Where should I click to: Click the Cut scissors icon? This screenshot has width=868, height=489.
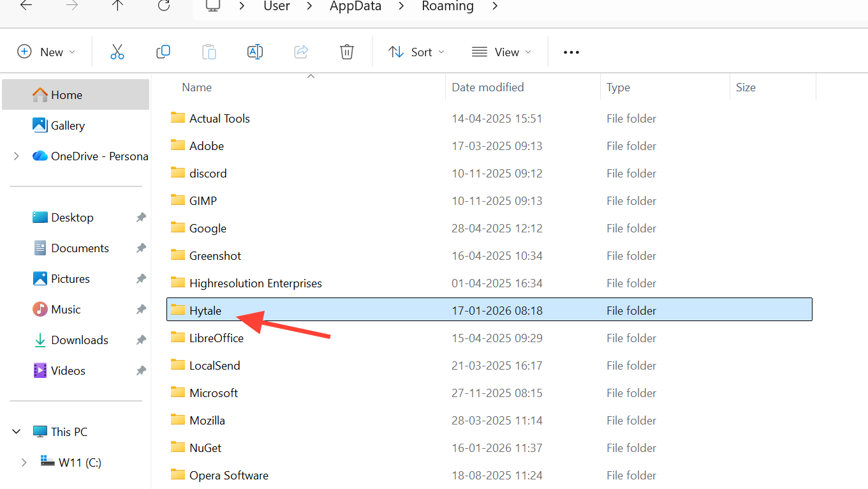pos(117,52)
